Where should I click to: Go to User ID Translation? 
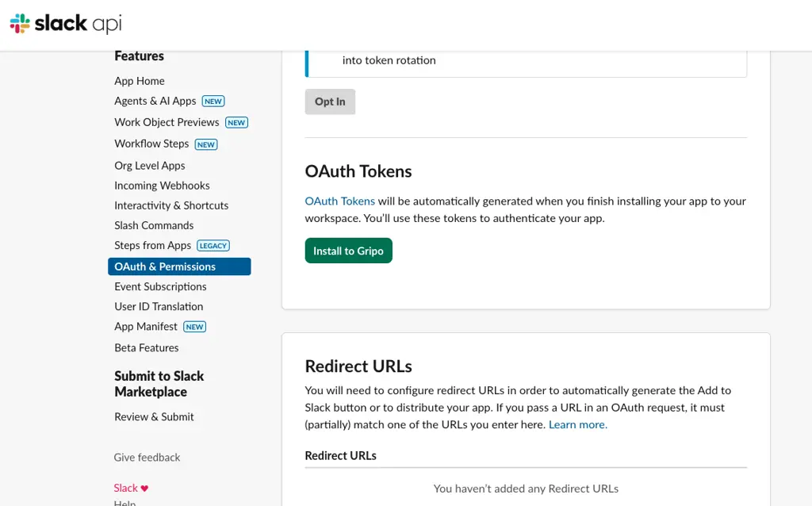click(x=159, y=306)
